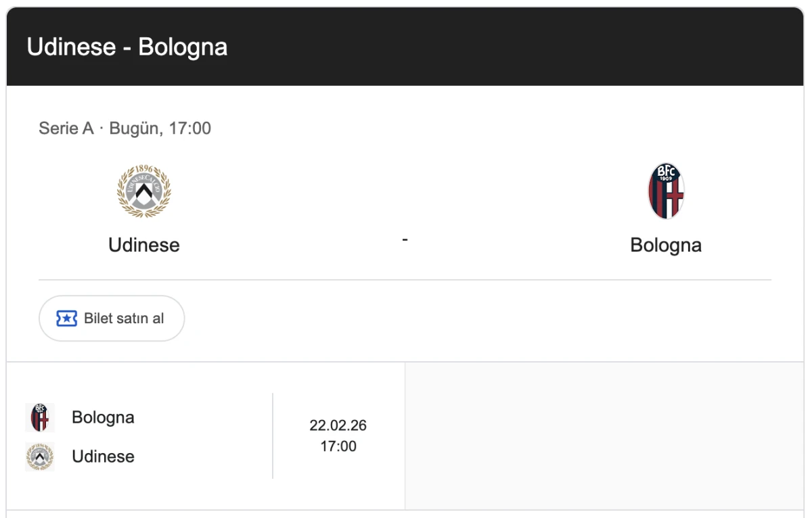The image size is (812, 518).
Task: Click the crest beside Bologna in the fixture list
Action: pyautogui.click(x=40, y=417)
